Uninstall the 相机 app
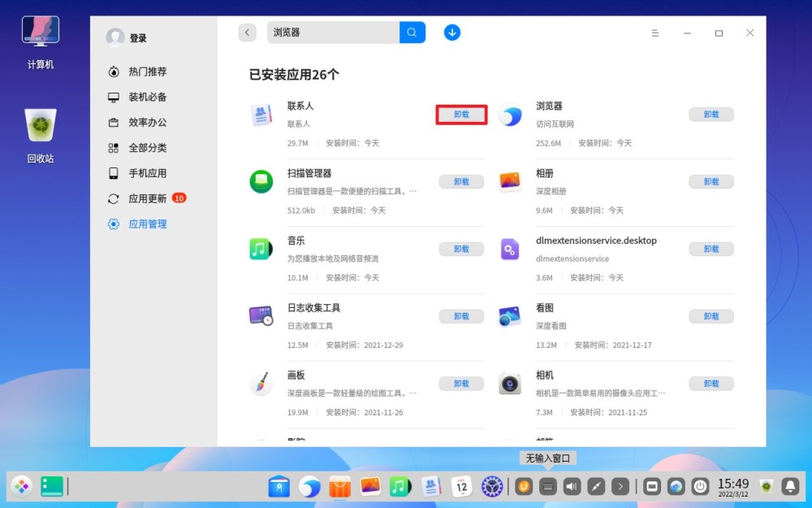 pyautogui.click(x=711, y=384)
